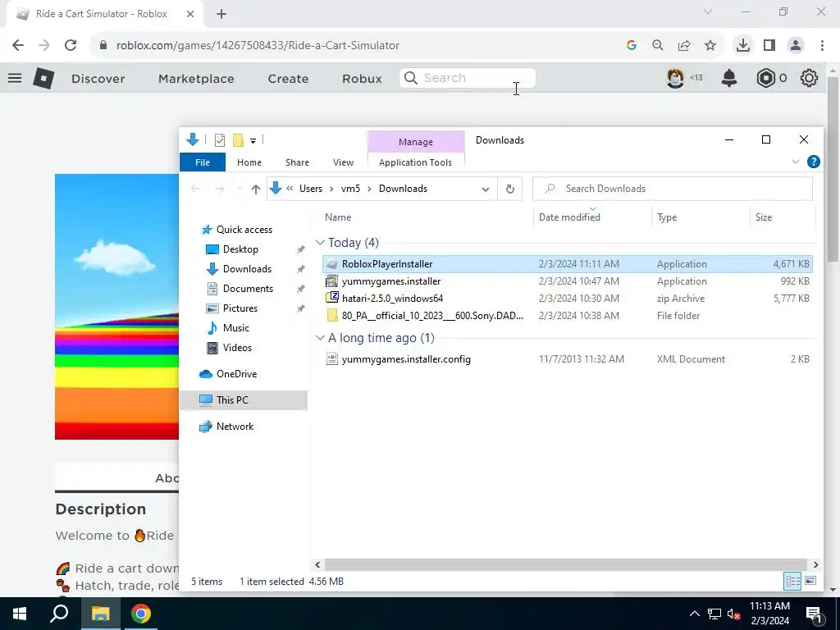Screen dimensions: 840x630
Task: Select the RobloxPlayerInstaller file
Action: click(x=568, y=264)
